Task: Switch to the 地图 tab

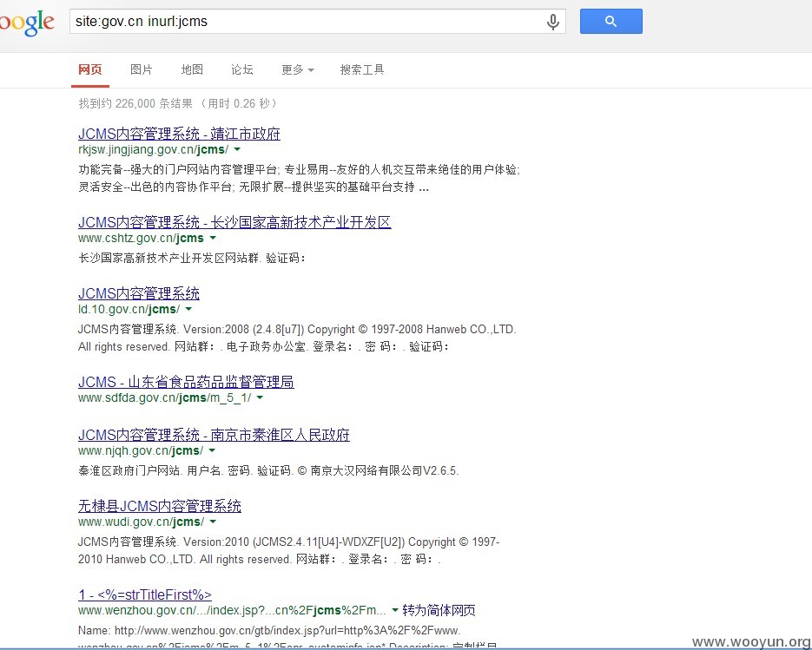Action: click(x=192, y=69)
